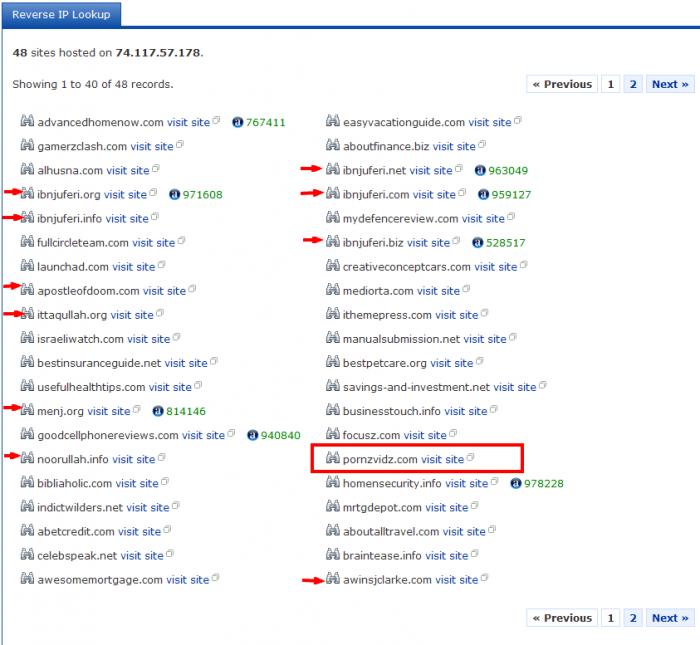This screenshot has width=700, height=645.
Task: Click Alexa rank icon next to 978228
Action: point(516,483)
